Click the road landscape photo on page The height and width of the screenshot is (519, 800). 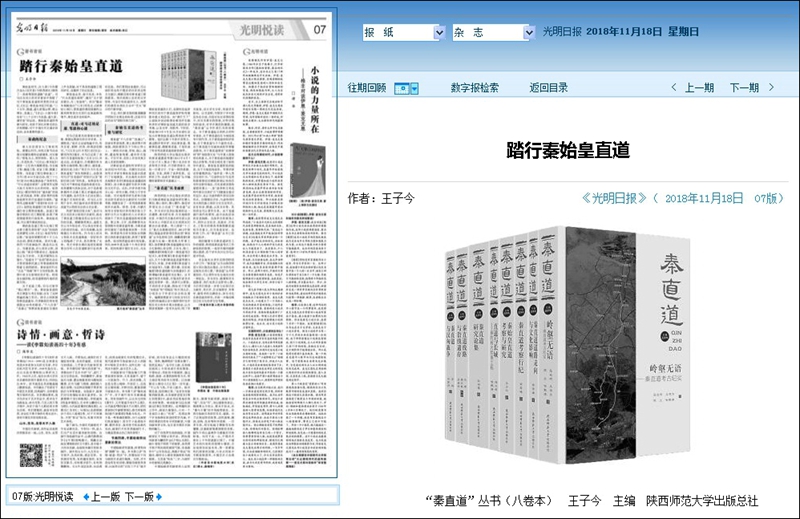(x=103, y=282)
